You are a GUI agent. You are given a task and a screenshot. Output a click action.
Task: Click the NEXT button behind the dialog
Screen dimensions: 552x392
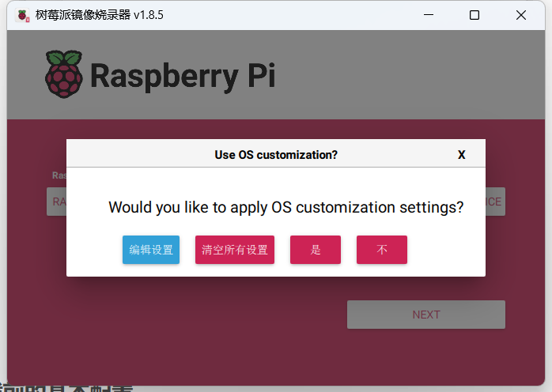426,315
